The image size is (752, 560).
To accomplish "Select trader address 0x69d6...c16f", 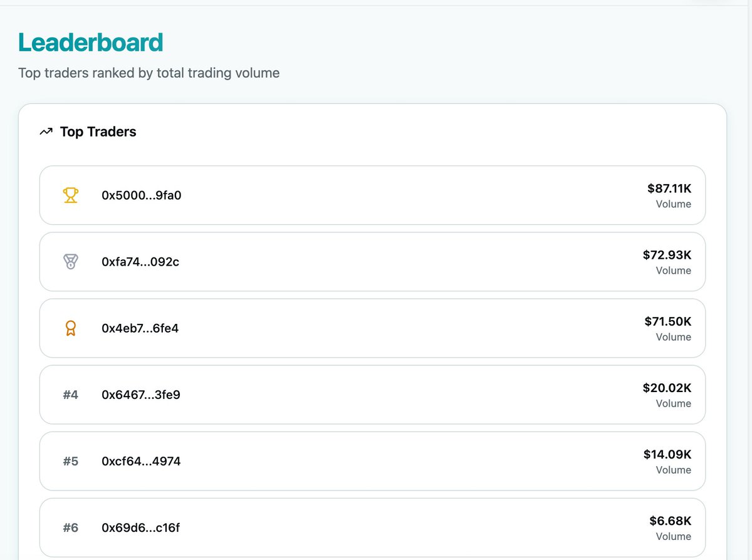I will click(141, 527).
